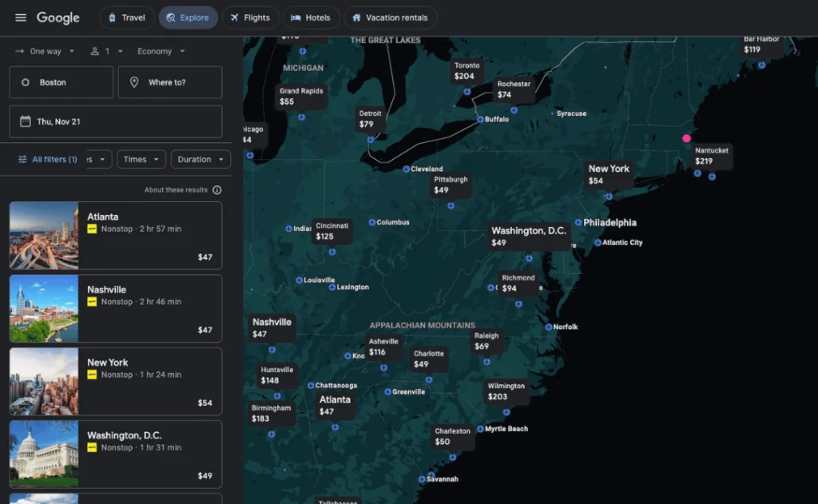Click the Bar Harbor $119 map label

[761, 45]
